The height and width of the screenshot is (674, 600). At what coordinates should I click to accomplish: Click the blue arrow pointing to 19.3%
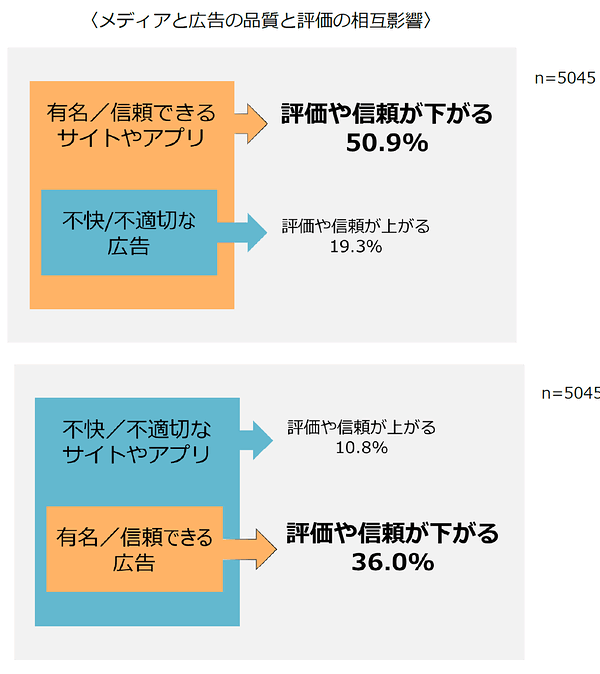click(x=243, y=233)
